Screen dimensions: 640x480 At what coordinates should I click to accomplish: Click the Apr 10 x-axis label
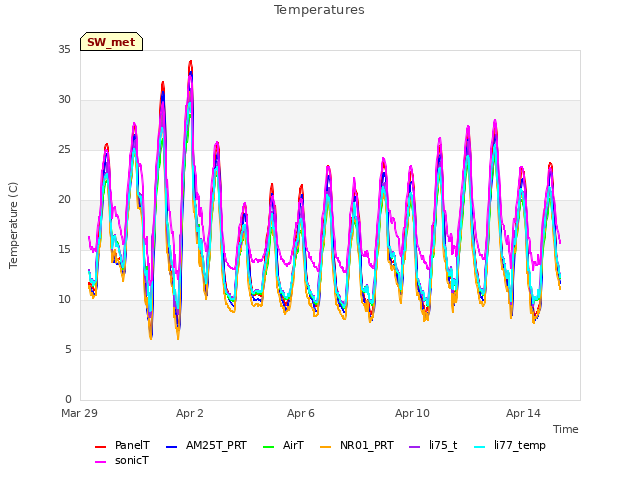pyautogui.click(x=412, y=413)
